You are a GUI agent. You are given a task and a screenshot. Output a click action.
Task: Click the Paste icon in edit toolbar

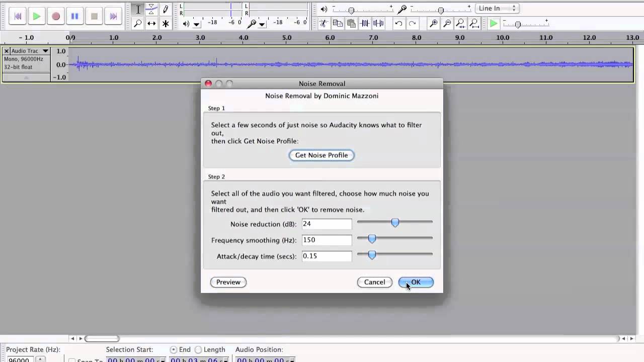pos(351,23)
